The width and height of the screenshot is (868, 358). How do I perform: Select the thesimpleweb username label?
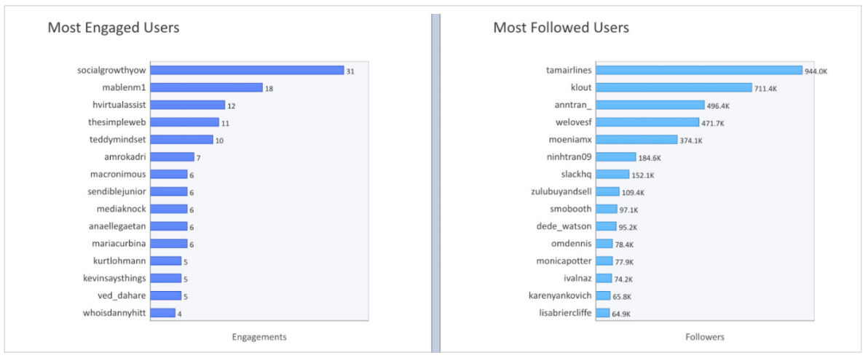[x=117, y=122]
